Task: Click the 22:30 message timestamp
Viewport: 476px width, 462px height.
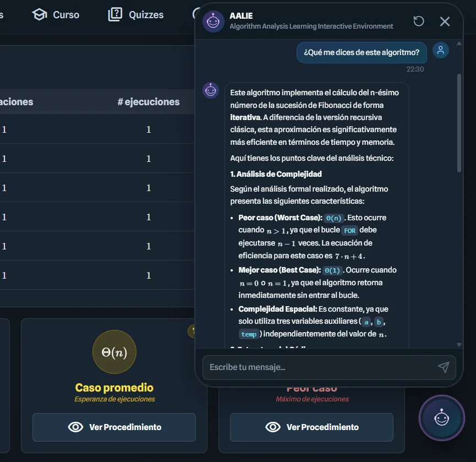Action: [415, 69]
